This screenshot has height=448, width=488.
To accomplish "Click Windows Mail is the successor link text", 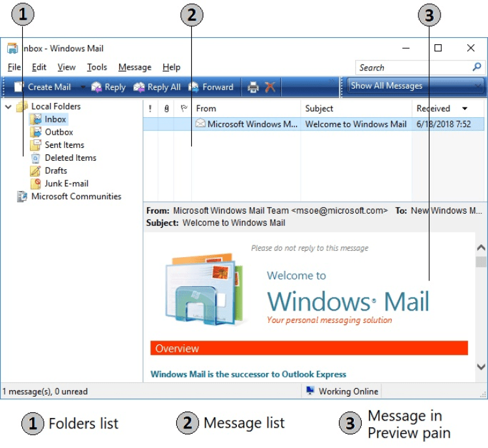I will [248, 374].
